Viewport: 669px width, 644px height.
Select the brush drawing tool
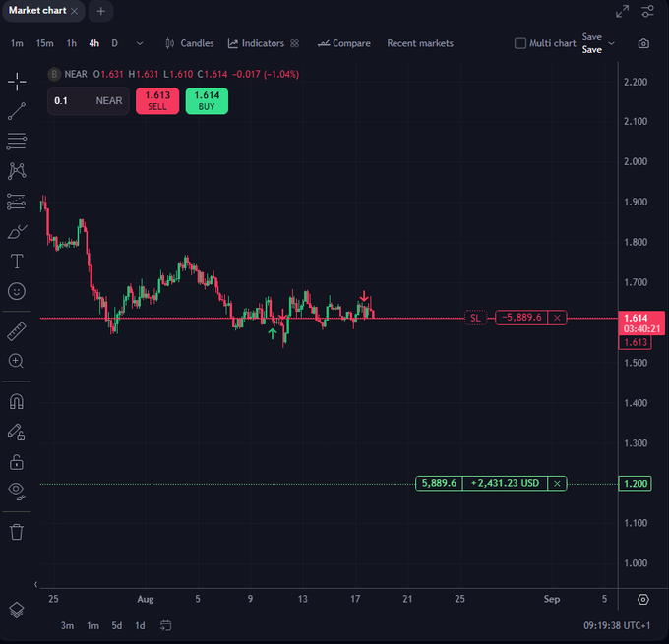click(17, 232)
